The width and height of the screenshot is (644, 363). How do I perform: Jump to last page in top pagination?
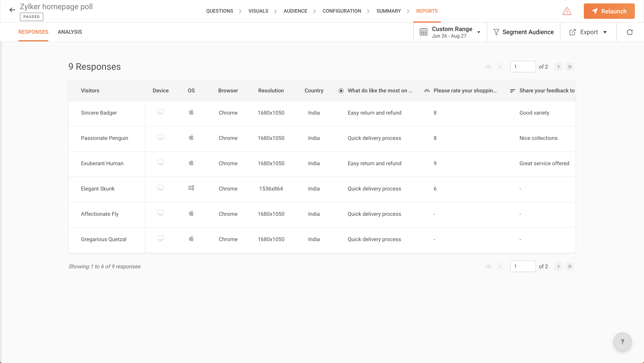(x=569, y=67)
